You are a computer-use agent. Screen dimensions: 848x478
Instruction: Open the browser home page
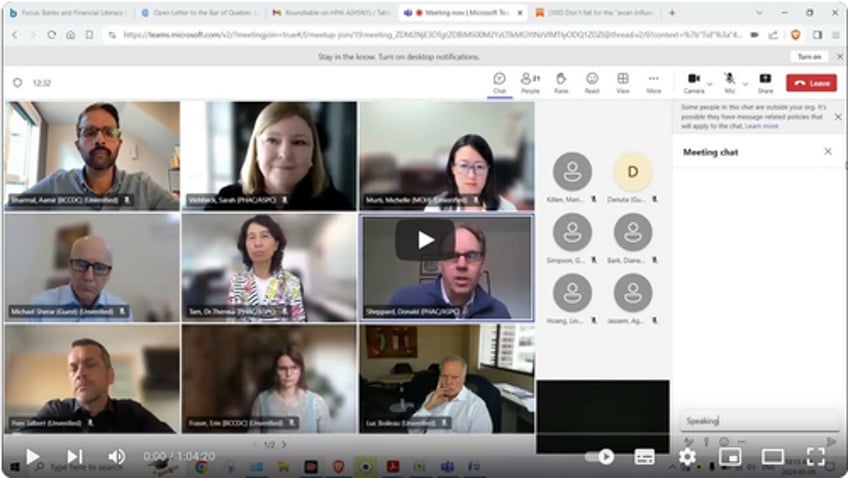(x=70, y=35)
